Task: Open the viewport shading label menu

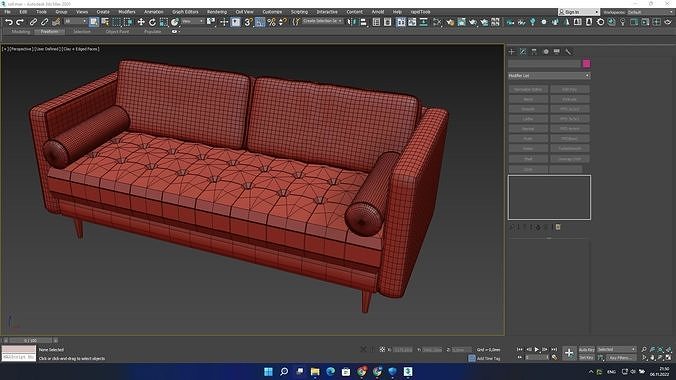Action: pos(81,49)
